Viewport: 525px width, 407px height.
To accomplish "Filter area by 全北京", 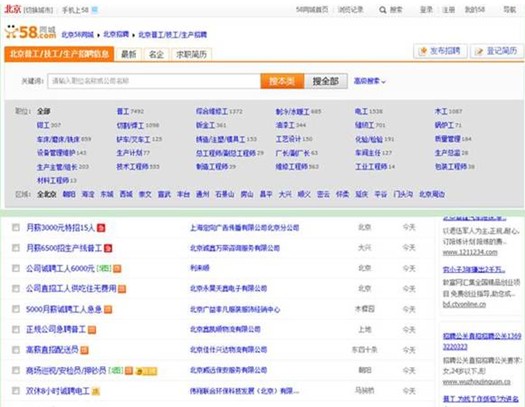I will pyautogui.click(x=47, y=194).
